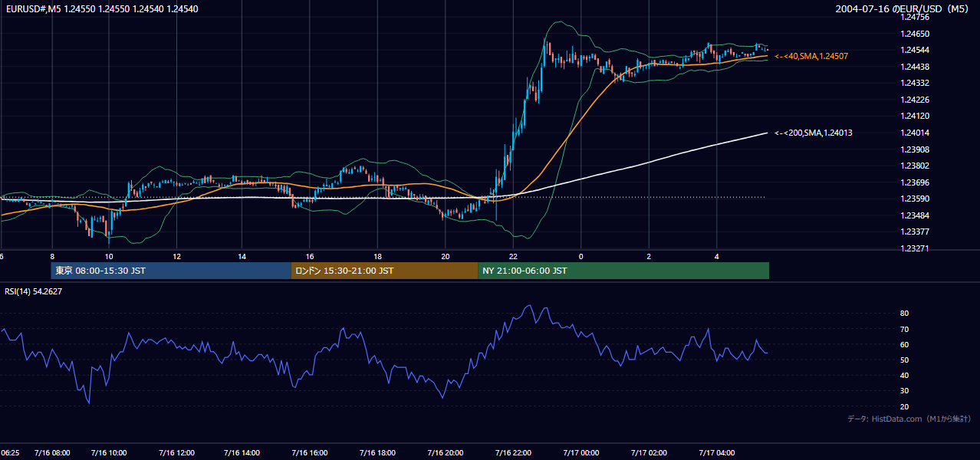Viewport: 980px width, 460px height.
Task: Click the time label 7/17 02:00
Action: (x=649, y=453)
